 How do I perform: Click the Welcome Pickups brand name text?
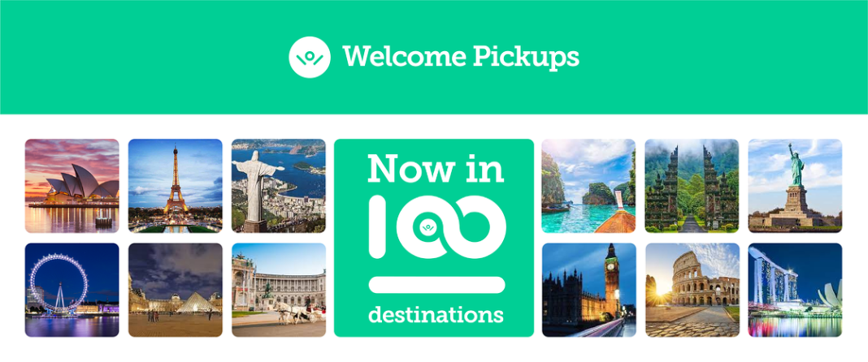[461, 57]
